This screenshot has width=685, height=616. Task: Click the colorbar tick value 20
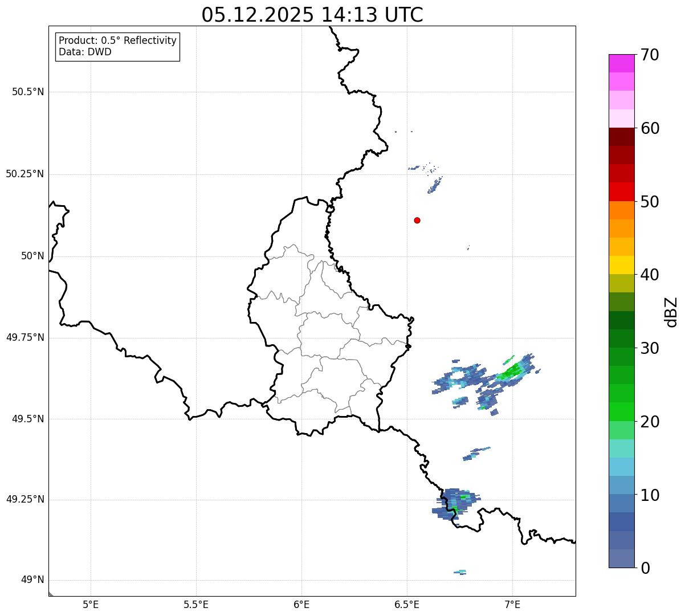tap(649, 422)
